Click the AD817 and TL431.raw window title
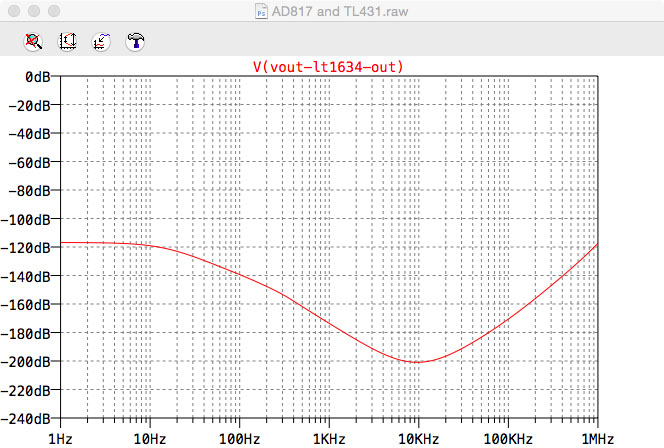The width and height of the screenshot is (664, 448). (x=340, y=11)
